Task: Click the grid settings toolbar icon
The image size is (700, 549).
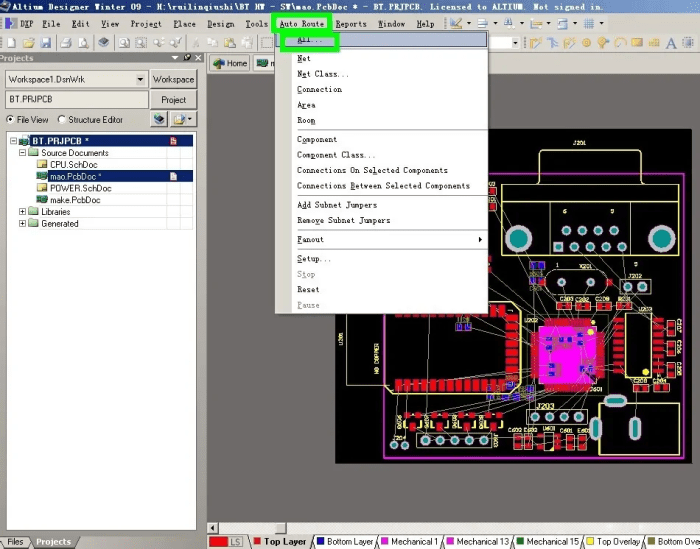Action: pos(591,23)
